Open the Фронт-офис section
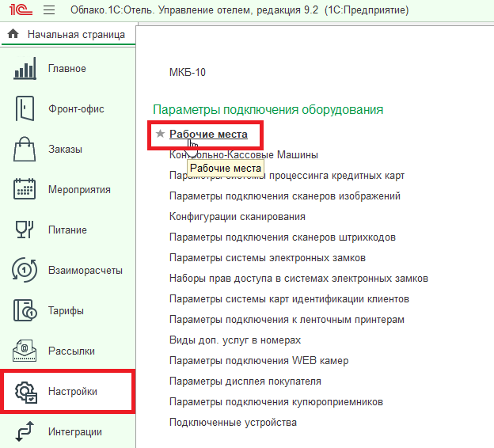The width and height of the screenshot is (494, 448). click(76, 108)
